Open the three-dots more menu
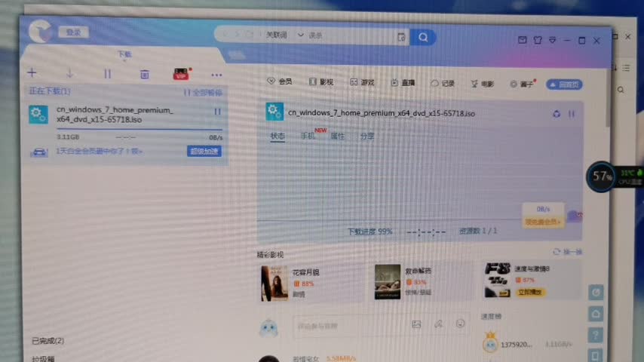Screen dimensions: 644x362 (216, 75)
